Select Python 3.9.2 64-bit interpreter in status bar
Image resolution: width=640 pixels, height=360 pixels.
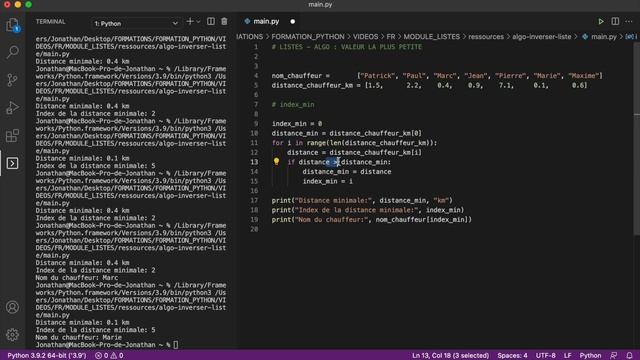coord(47,356)
